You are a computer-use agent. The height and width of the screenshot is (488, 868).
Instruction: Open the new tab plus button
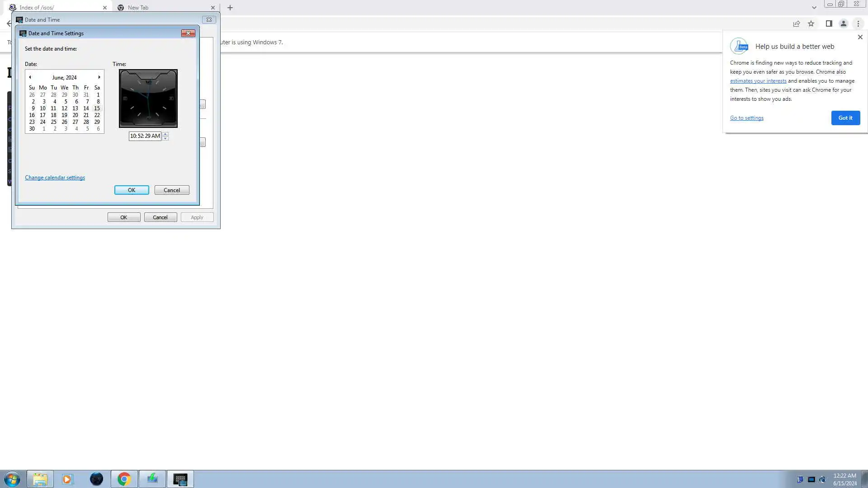[230, 8]
